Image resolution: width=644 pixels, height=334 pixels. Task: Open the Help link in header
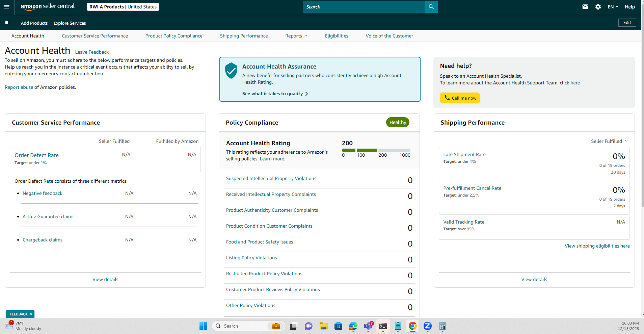[x=629, y=7]
